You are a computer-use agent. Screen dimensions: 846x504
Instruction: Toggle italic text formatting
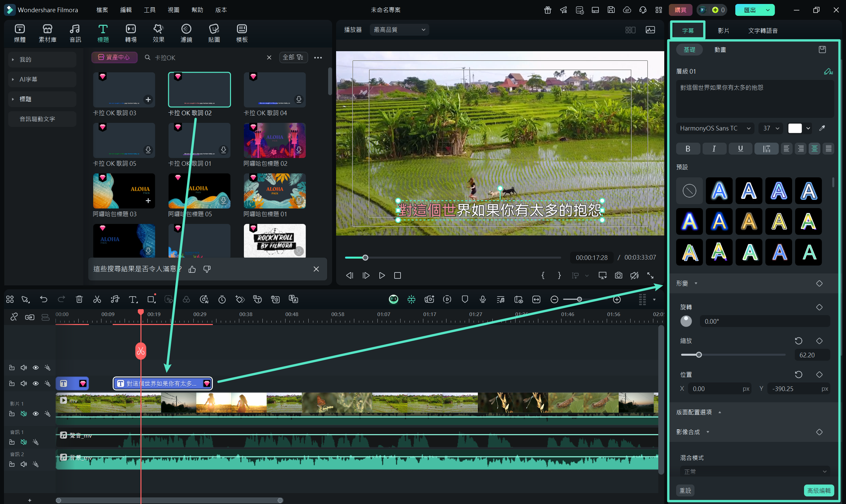714,148
